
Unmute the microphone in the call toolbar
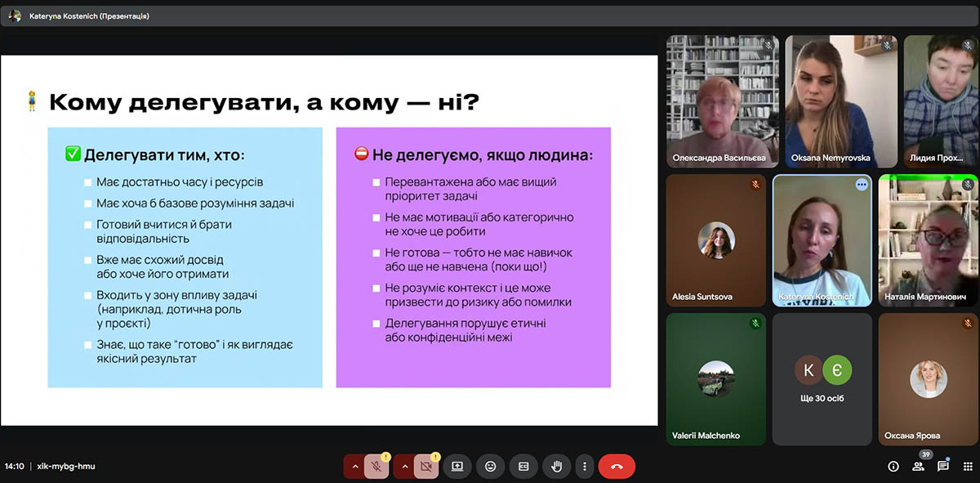click(x=376, y=466)
